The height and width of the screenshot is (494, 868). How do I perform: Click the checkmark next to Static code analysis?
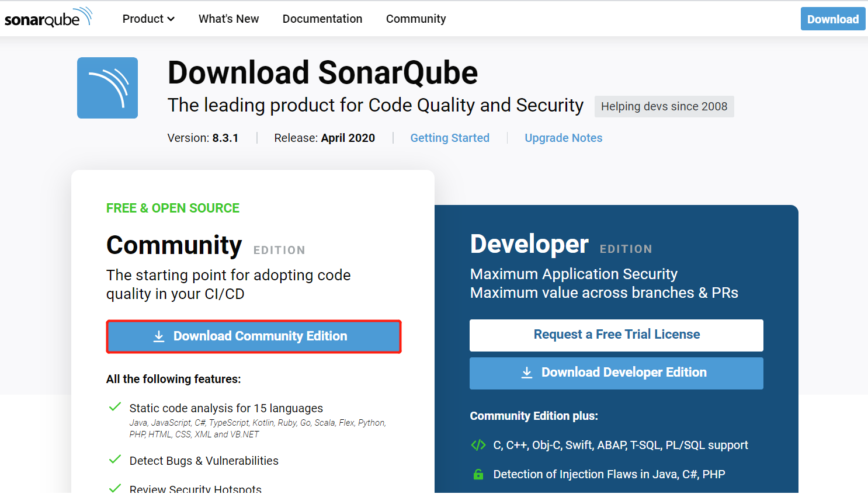click(115, 406)
